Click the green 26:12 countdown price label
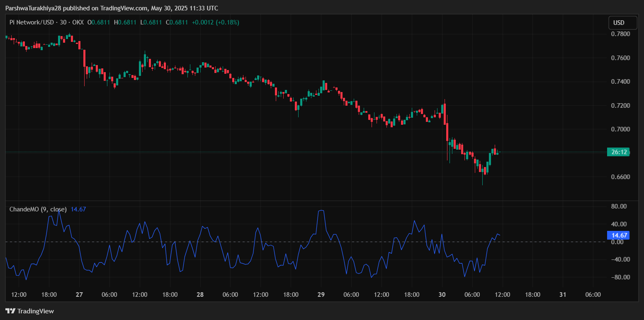The width and height of the screenshot is (644, 320). [x=618, y=152]
